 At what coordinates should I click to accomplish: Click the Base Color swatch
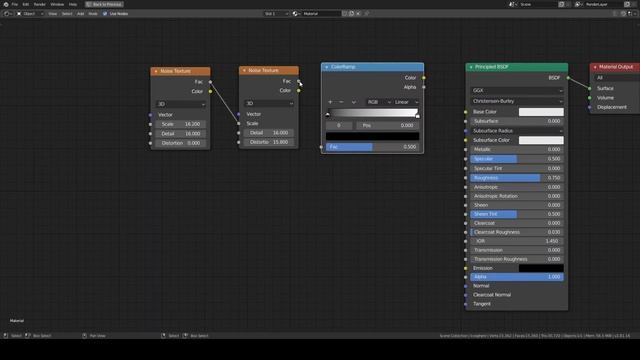tap(541, 112)
